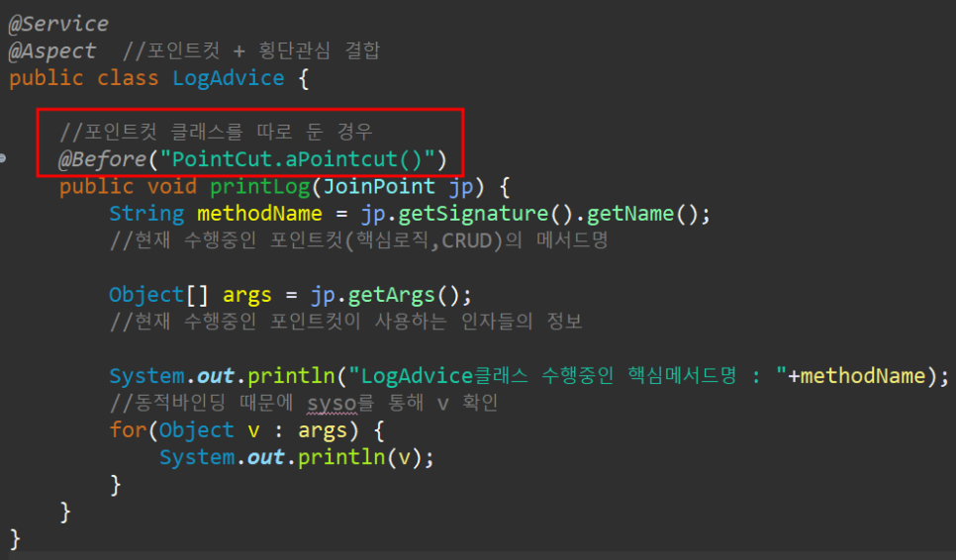Click the "PointCut.aPointcut()" string literal
The image size is (956, 560).
pyautogui.click(x=298, y=159)
